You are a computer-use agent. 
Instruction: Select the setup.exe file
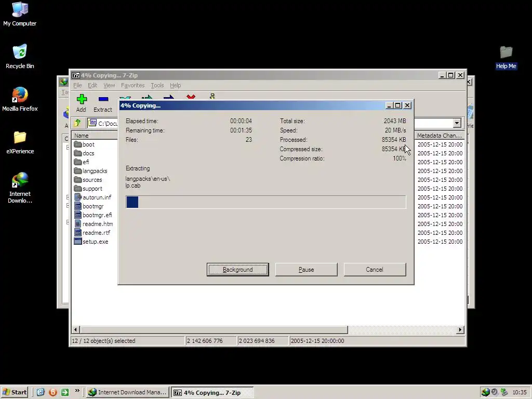point(91,242)
